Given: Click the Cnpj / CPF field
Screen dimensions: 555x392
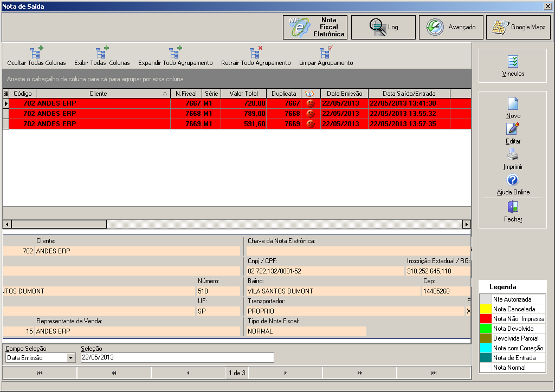Looking at the screenshot, I should 325,271.
